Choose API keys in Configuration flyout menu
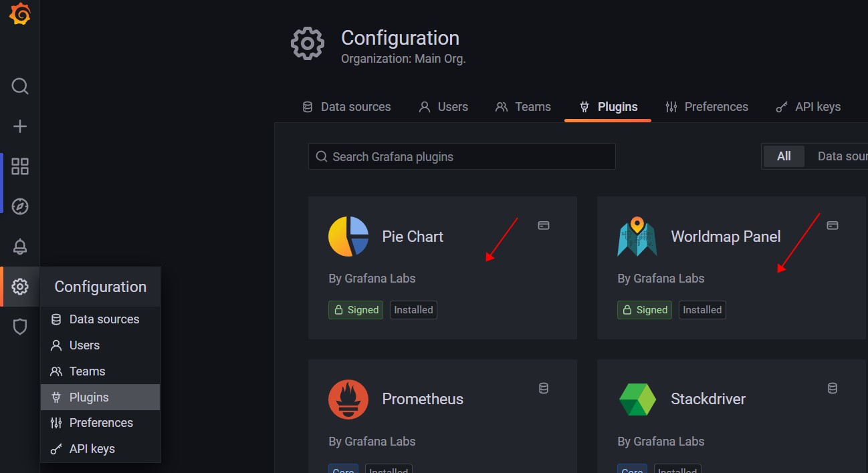This screenshot has height=473, width=868. point(100,449)
